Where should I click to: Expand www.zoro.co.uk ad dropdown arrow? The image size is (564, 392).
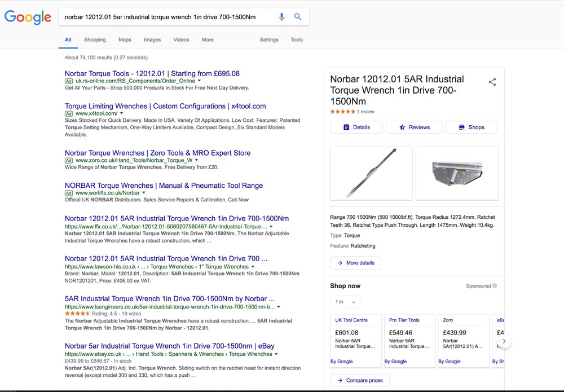[x=197, y=160]
